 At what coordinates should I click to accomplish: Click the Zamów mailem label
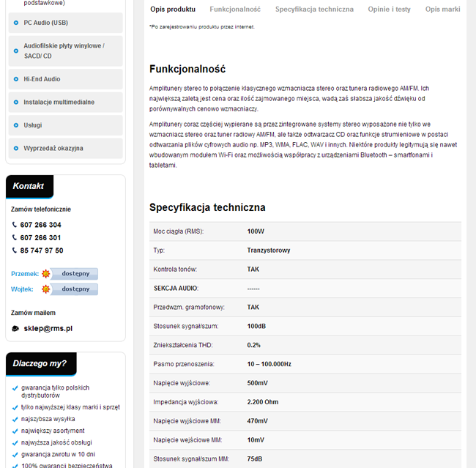pyautogui.click(x=34, y=313)
